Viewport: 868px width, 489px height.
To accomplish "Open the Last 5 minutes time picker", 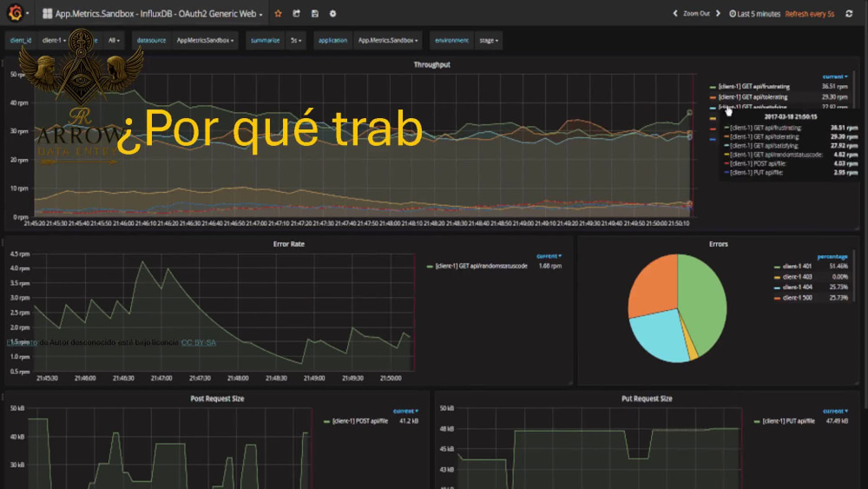I will [x=754, y=13].
